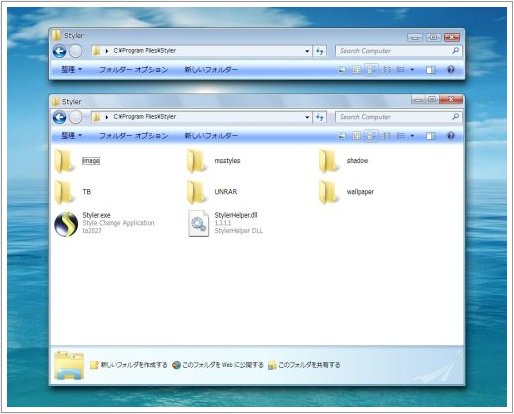Select small icons view in lower window

(x=386, y=136)
